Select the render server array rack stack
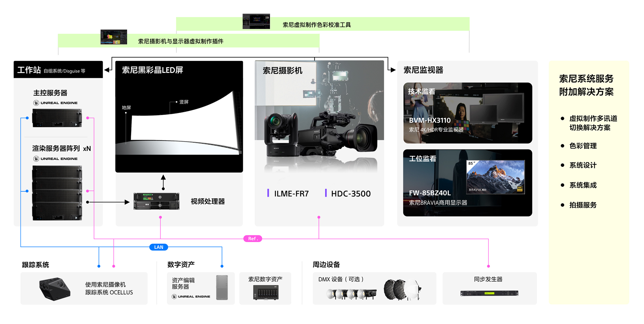This screenshot has height=324, width=644. (x=57, y=193)
